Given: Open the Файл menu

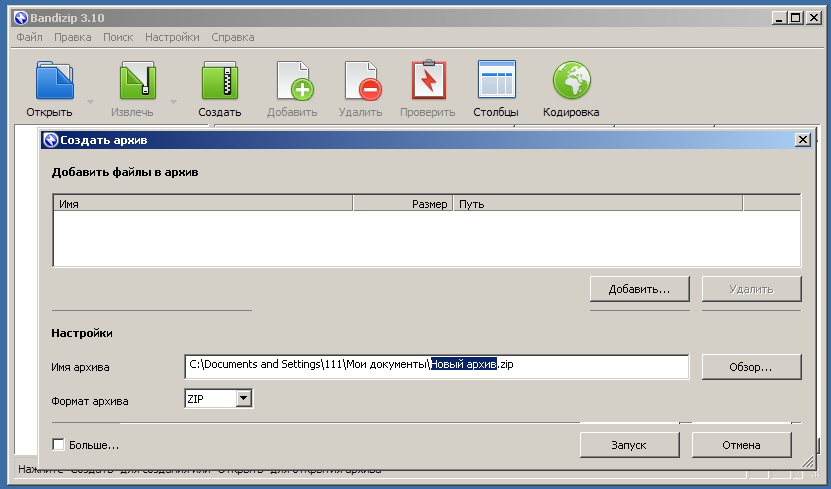Looking at the screenshot, I should 29,37.
